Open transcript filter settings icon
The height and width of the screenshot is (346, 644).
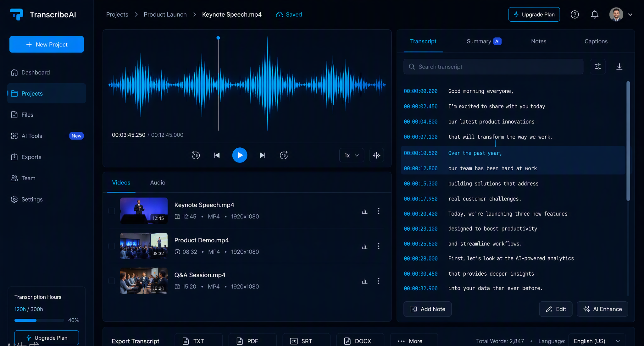pos(598,67)
